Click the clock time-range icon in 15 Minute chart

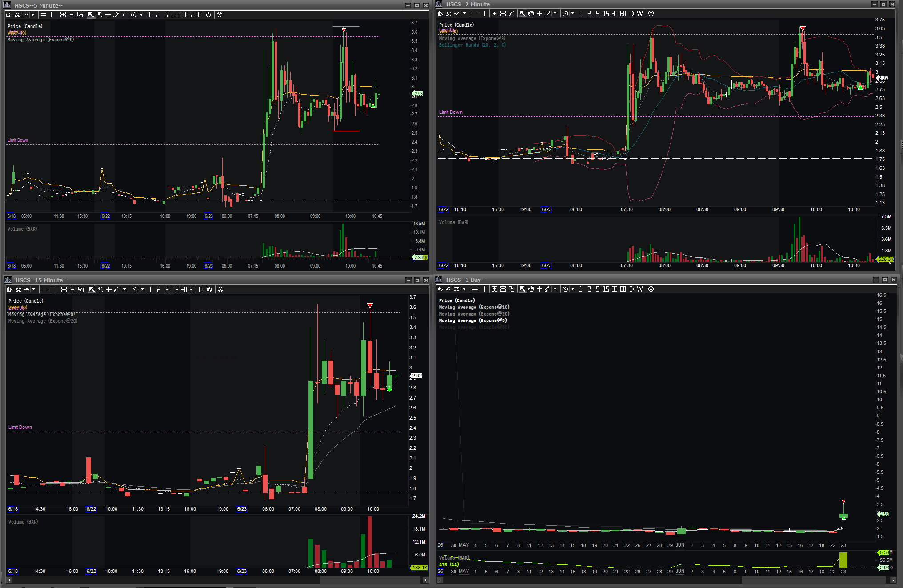point(135,289)
